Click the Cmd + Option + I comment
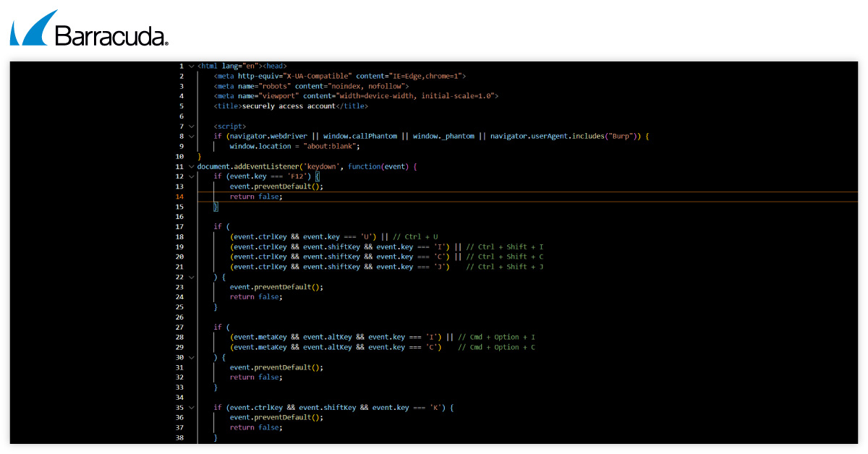Screen dimensions: 868x454 497,337
